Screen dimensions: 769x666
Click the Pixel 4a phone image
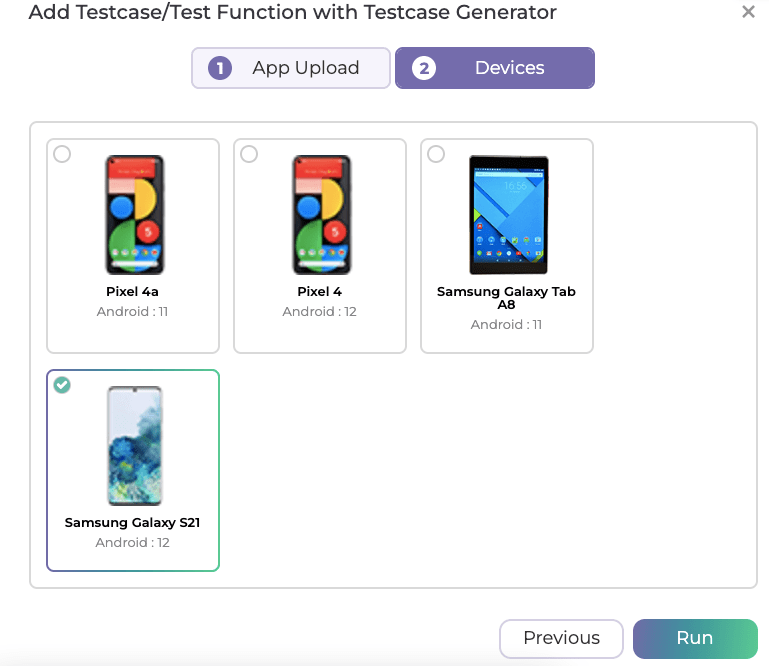coord(134,215)
